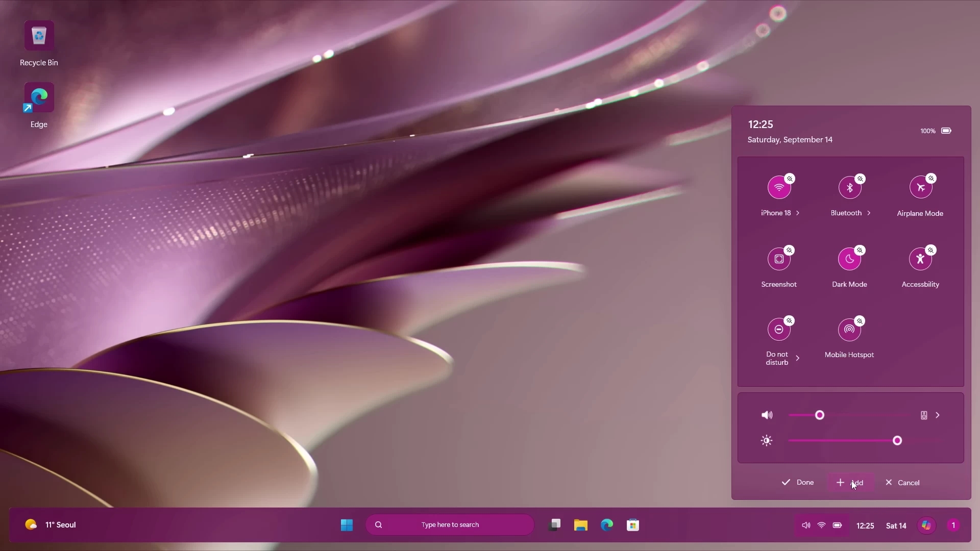Toggle the Bluetooth quick setting
Viewport: 980px width, 551px height.
849,187
